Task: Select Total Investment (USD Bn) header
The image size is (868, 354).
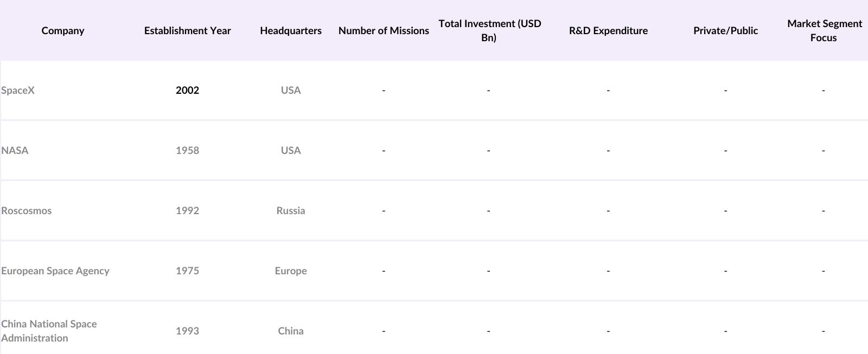Action: pos(489,31)
